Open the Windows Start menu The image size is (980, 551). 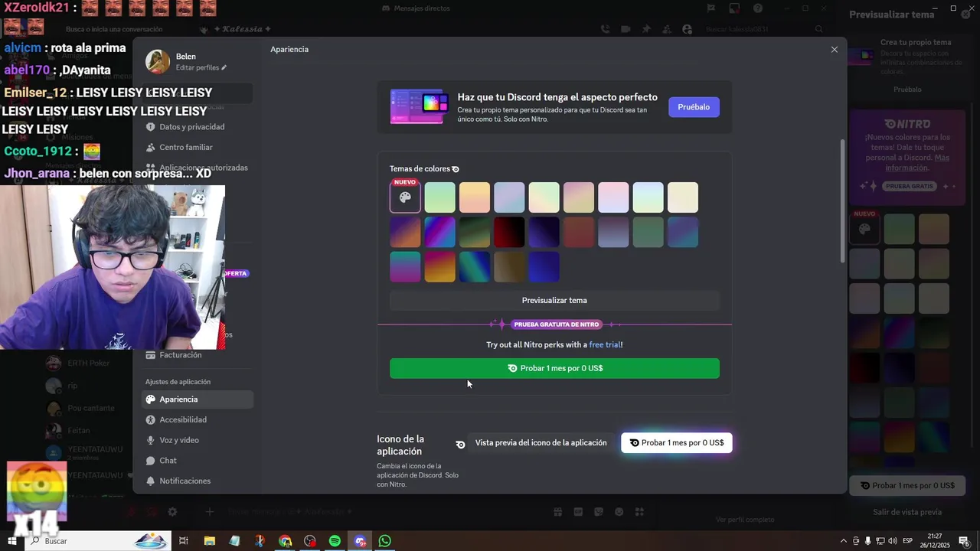[11, 541]
